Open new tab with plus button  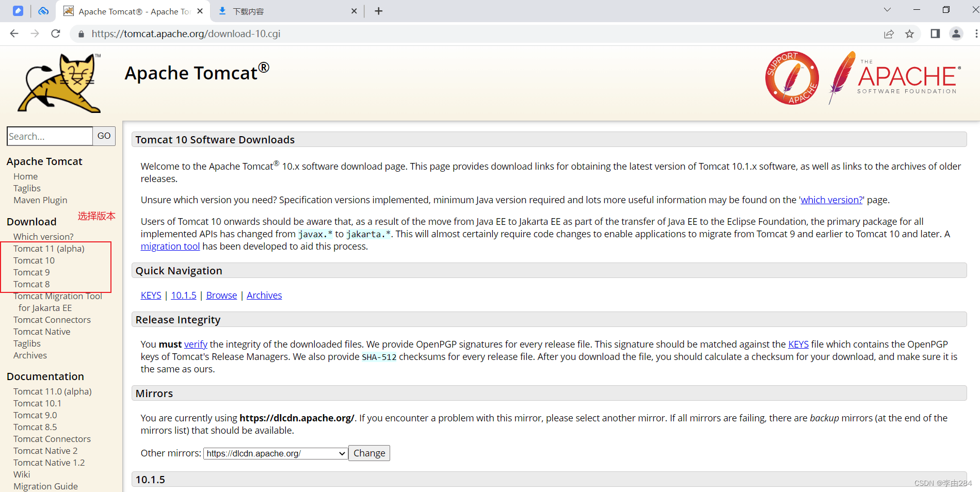coord(378,11)
